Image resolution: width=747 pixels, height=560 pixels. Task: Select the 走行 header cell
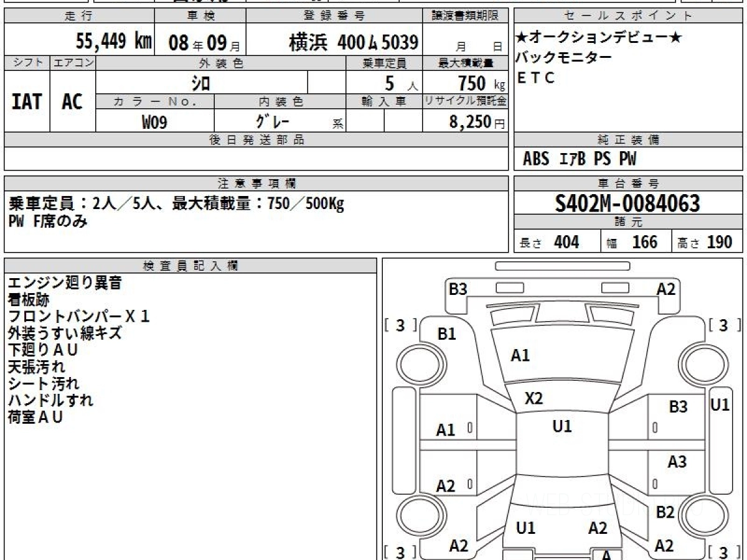[79, 16]
